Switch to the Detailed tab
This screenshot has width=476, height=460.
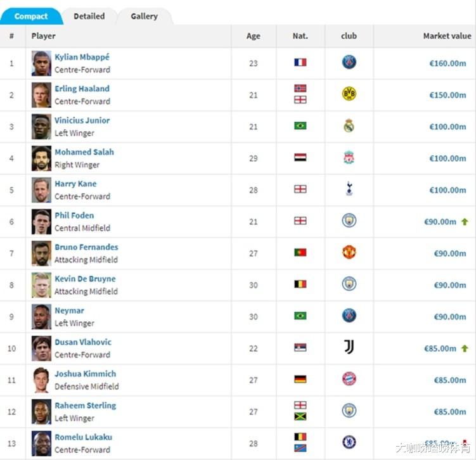point(89,16)
